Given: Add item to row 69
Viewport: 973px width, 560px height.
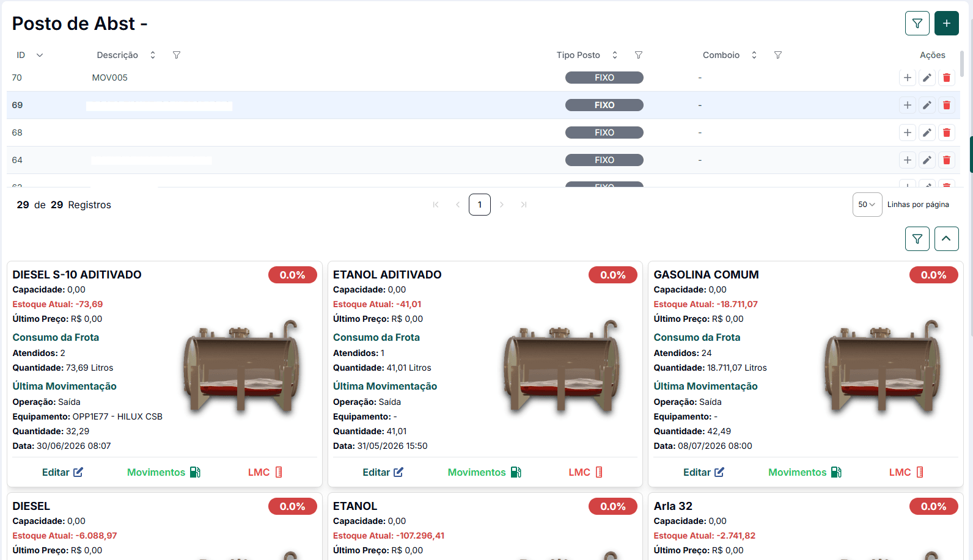Looking at the screenshot, I should point(907,105).
